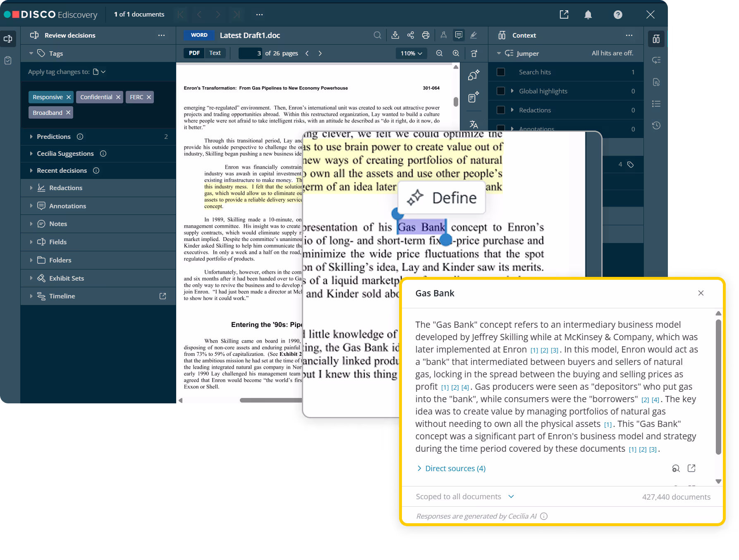The image size is (739, 560).
Task: Remove the Confidential tag
Action: pyautogui.click(x=118, y=97)
